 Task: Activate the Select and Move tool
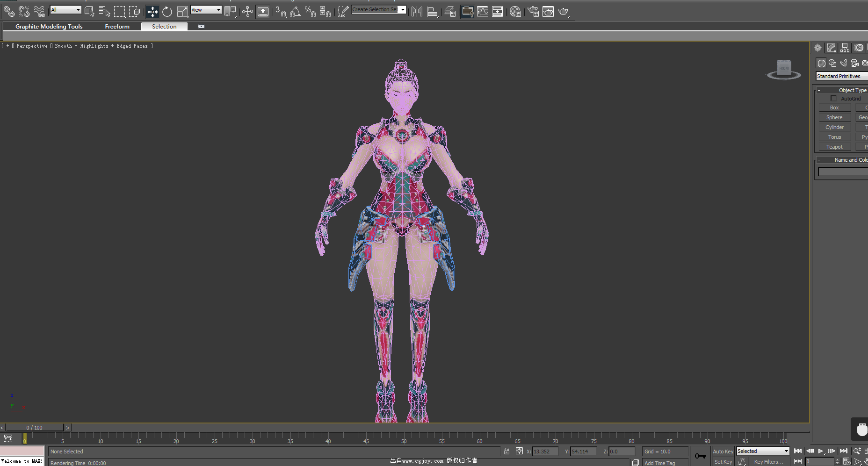[x=152, y=12]
